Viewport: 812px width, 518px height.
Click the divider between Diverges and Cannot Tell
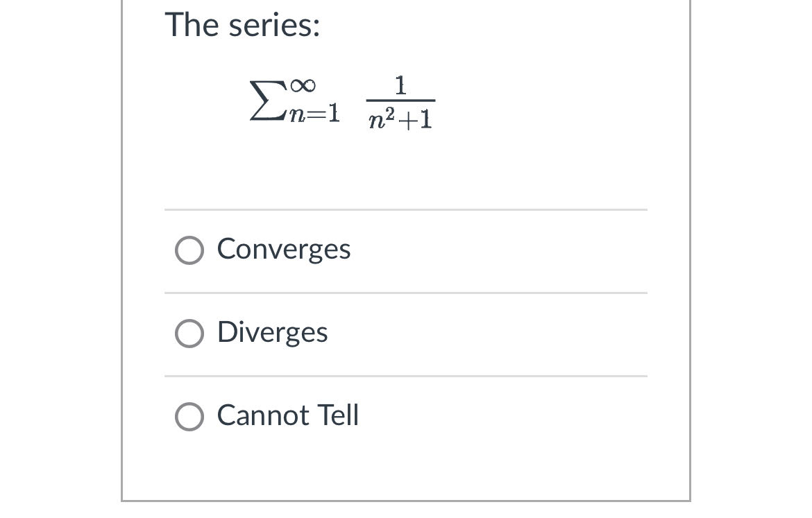(406, 376)
